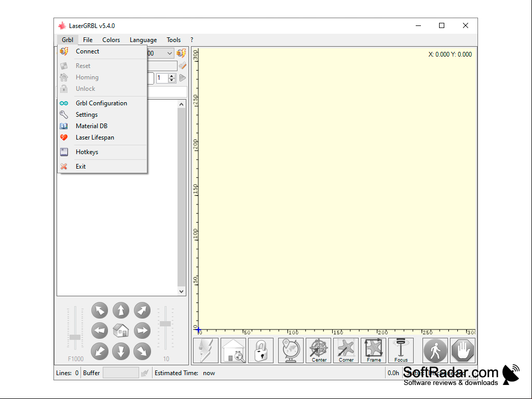Image resolution: width=532 pixels, height=399 pixels.
Task: Click the Grbl menu title
Action: 67,40
